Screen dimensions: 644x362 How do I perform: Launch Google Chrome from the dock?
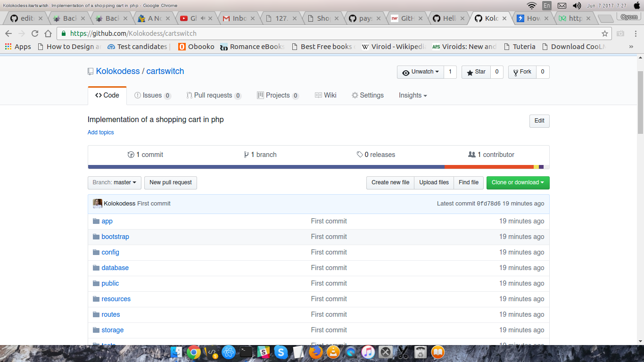tap(193, 352)
